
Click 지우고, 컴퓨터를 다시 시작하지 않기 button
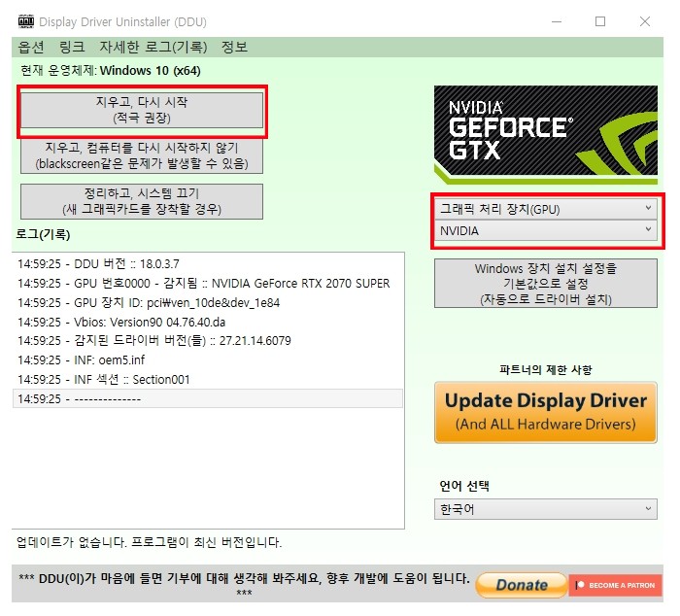142,155
